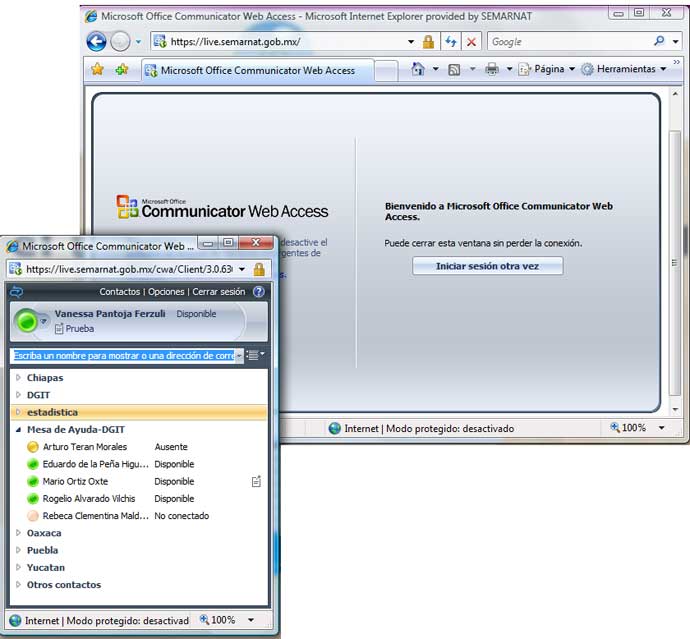Open the recent pages dropdown beside forward arrow
690x639 pixels.
point(138,42)
